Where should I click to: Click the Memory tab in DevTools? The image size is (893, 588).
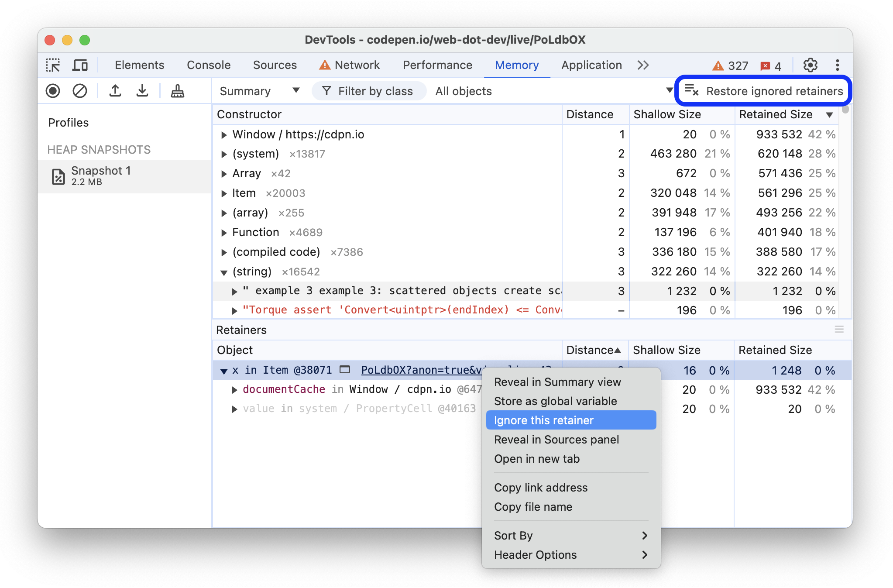[518, 64]
